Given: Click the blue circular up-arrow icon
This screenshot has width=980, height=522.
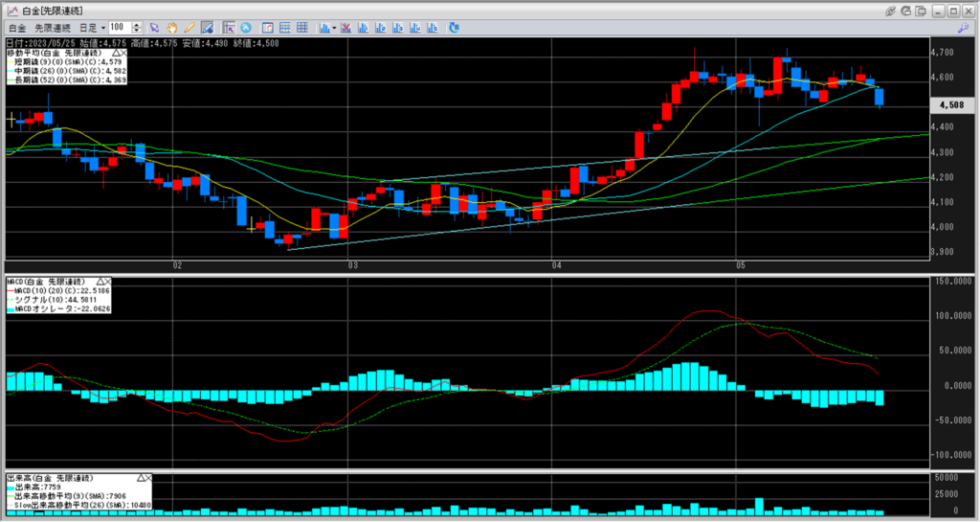Looking at the screenshot, I should click(246, 28).
